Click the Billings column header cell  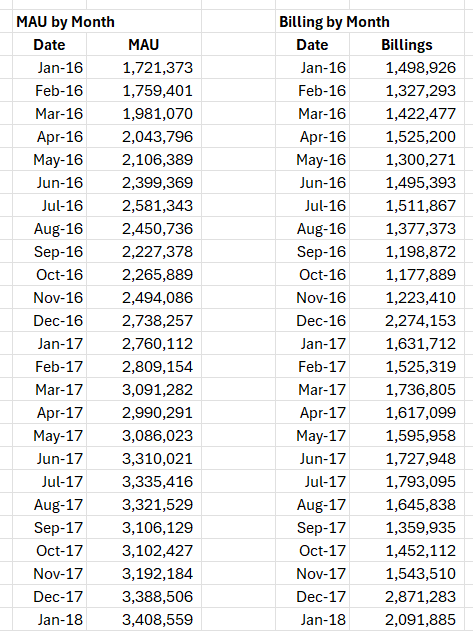pos(407,44)
